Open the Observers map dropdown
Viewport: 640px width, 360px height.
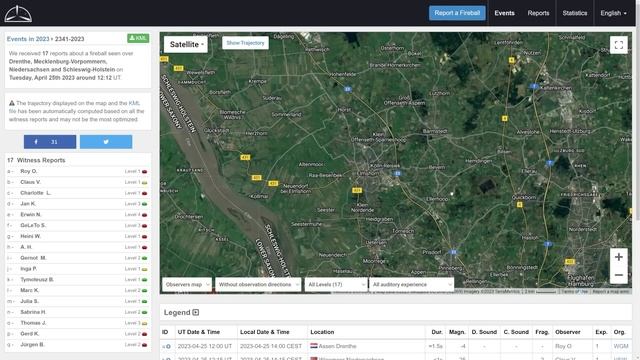[x=187, y=284]
